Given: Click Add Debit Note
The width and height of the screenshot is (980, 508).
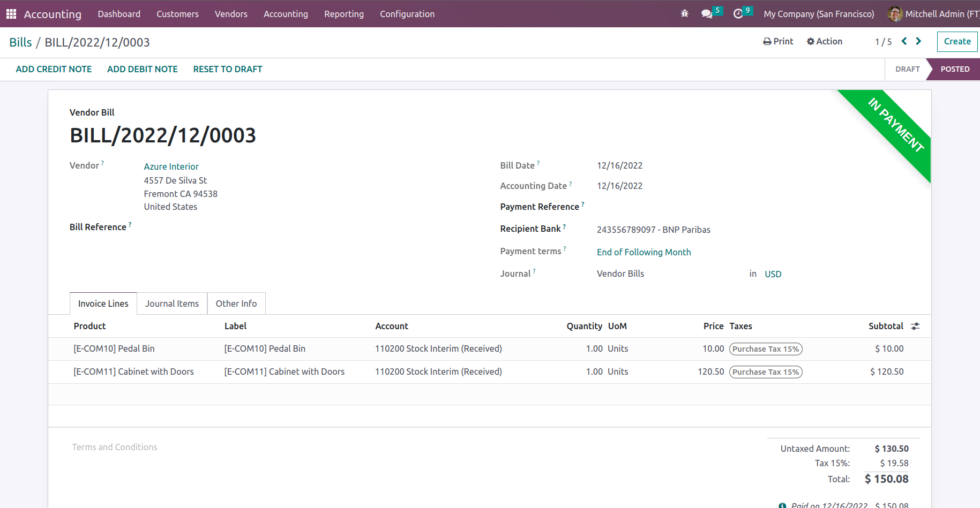Looking at the screenshot, I should pos(143,69).
